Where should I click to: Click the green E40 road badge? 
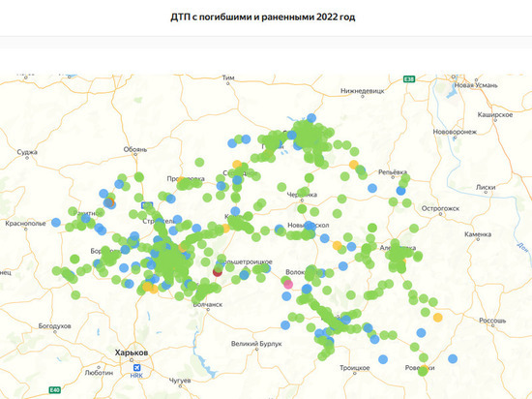tap(55, 389)
